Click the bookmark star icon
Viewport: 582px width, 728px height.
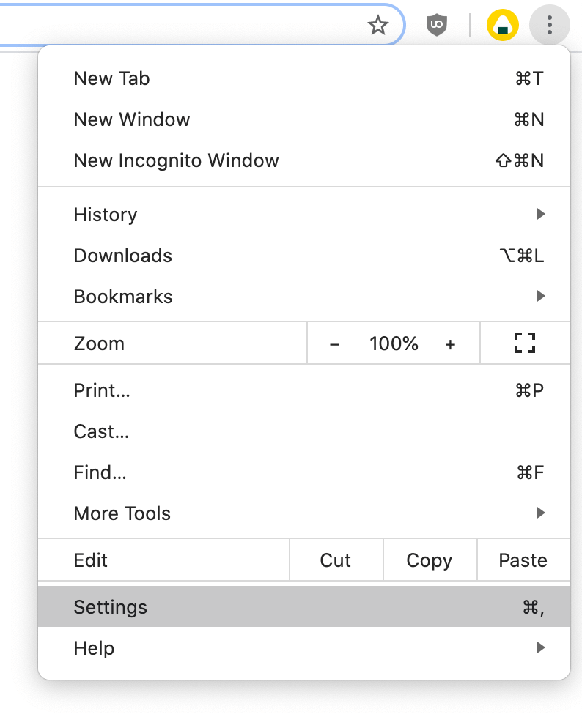(377, 25)
